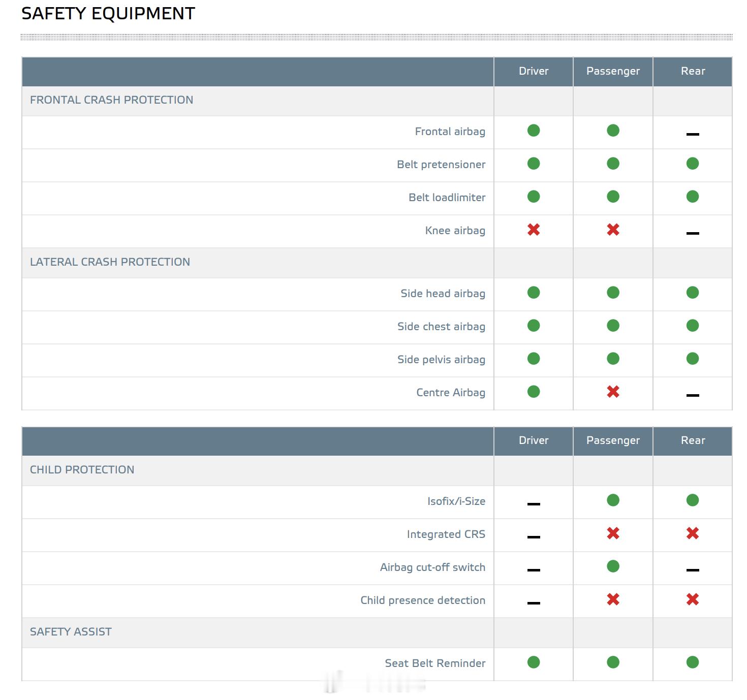Screen dimensions: 747x700
Task: Select the Frontal Crash Protection section heading
Action: tap(111, 100)
